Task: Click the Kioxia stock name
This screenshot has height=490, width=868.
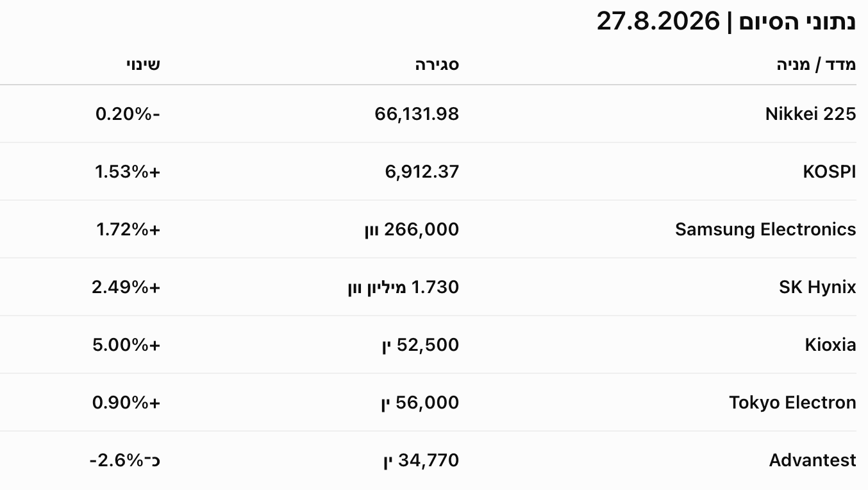Action: tap(830, 344)
